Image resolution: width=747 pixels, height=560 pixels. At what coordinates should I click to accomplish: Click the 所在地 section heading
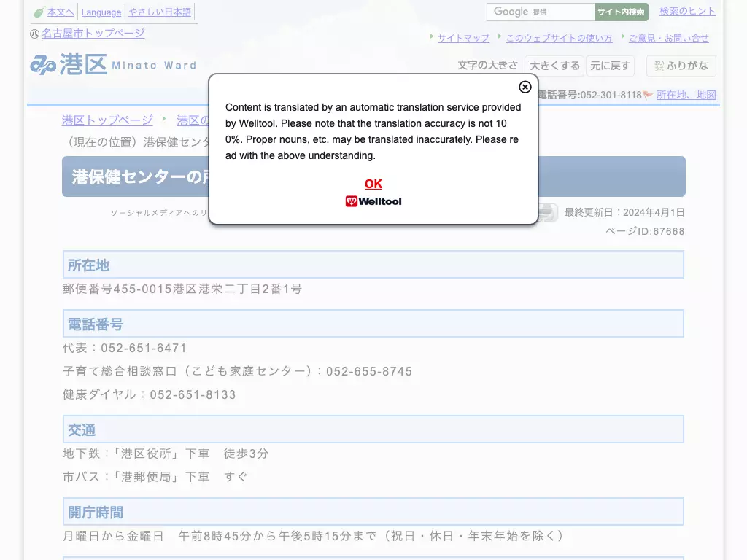tap(373, 264)
